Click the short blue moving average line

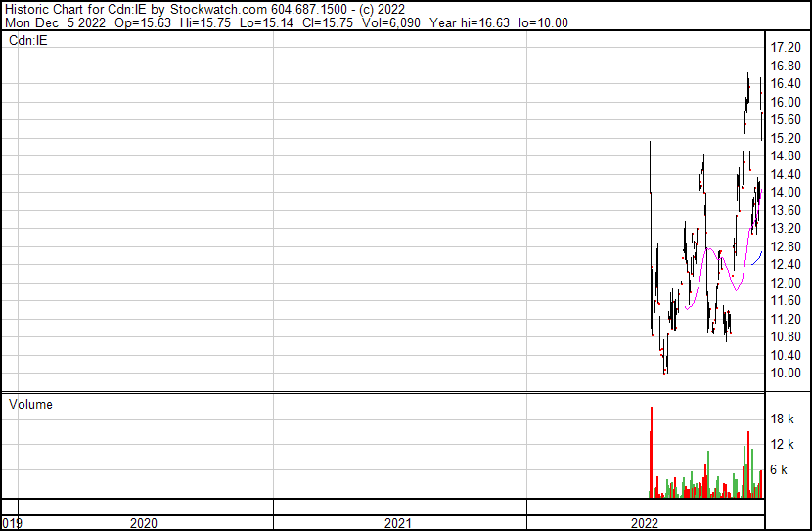756,258
